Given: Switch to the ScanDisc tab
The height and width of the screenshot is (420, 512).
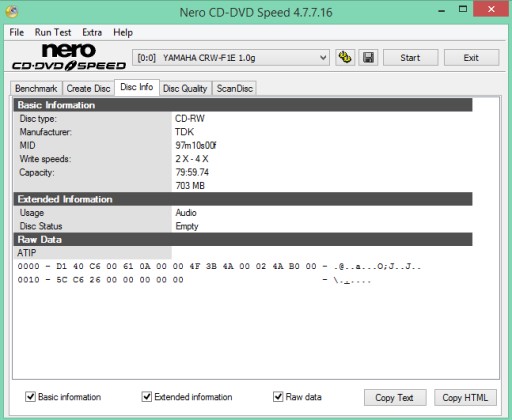Looking at the screenshot, I should point(235,88).
